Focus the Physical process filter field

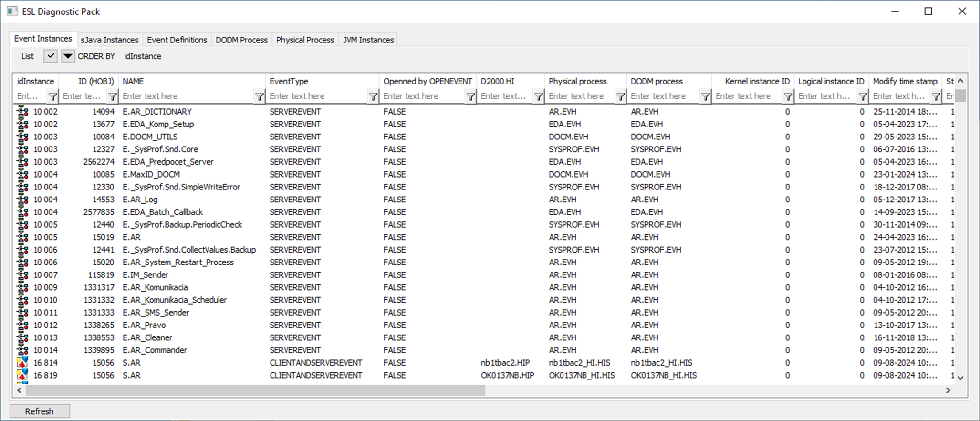pyautogui.click(x=581, y=96)
